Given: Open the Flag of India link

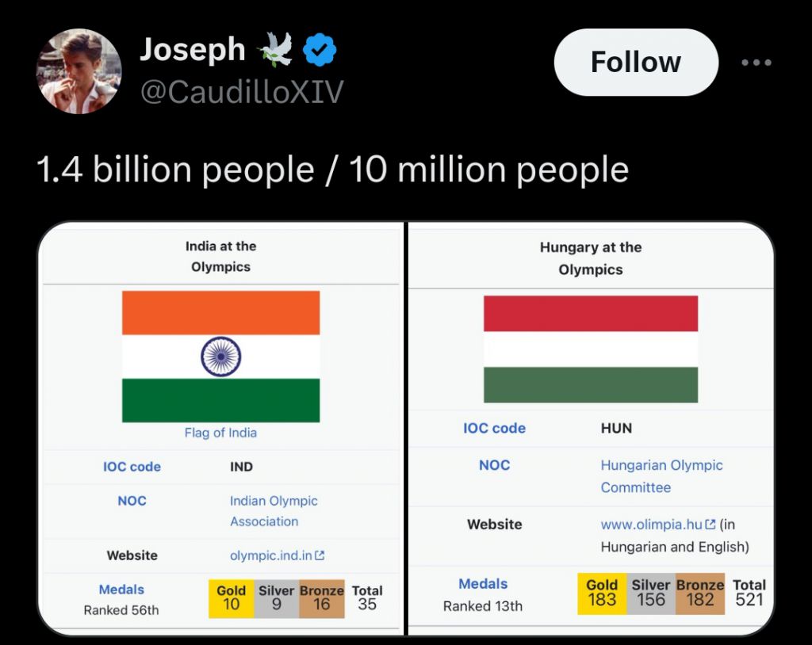Looking at the screenshot, I should click(220, 433).
